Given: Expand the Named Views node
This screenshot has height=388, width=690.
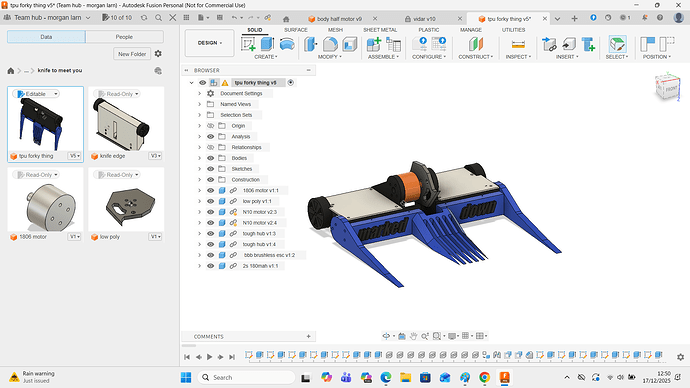Looking at the screenshot, I should 199,104.
